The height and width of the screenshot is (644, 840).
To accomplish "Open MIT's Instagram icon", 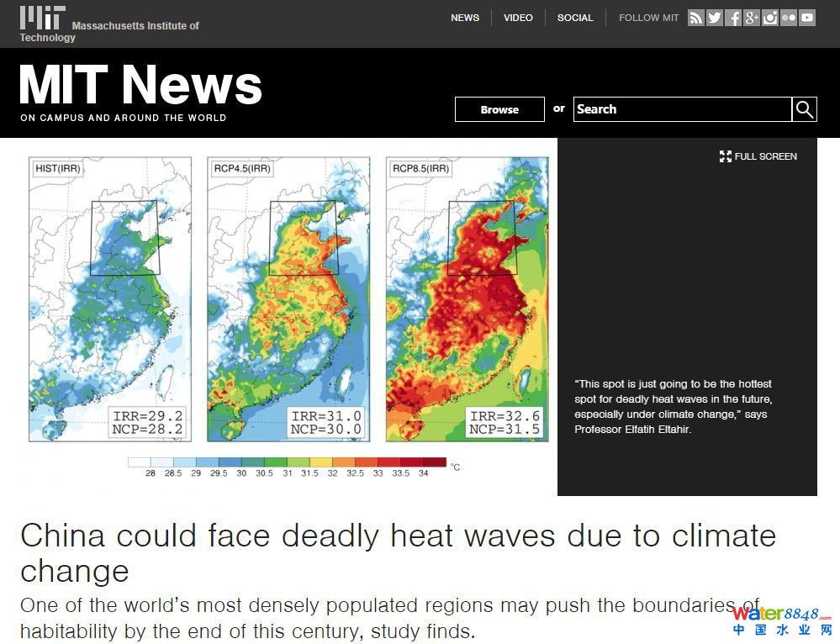I will tap(770, 18).
